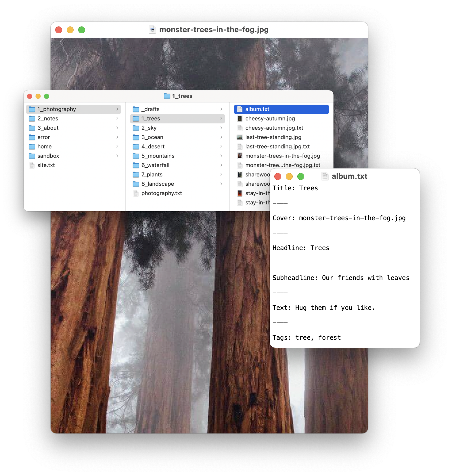Viewport: 452px width, 476px height.
Task: Click the home folder icon
Action: (32, 147)
